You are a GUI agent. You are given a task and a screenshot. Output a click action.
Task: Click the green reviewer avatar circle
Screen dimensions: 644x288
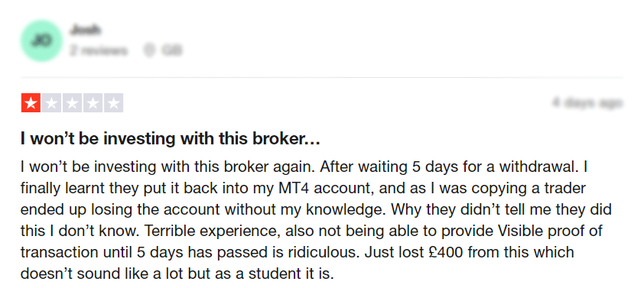[x=41, y=41]
